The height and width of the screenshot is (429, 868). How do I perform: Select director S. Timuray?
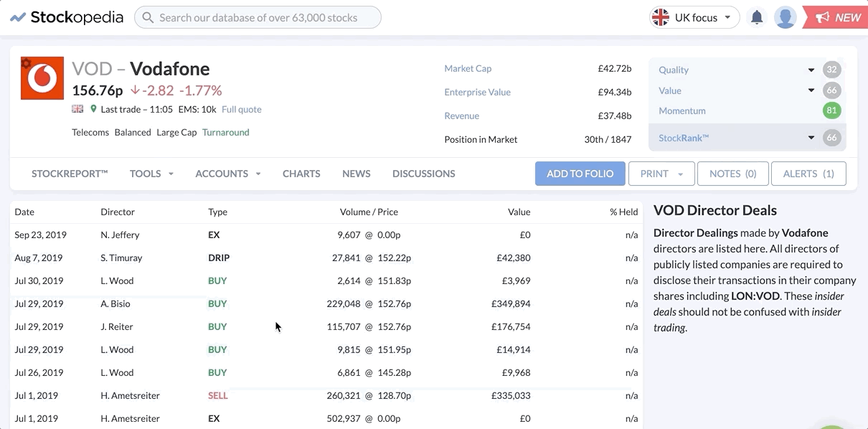click(x=121, y=258)
